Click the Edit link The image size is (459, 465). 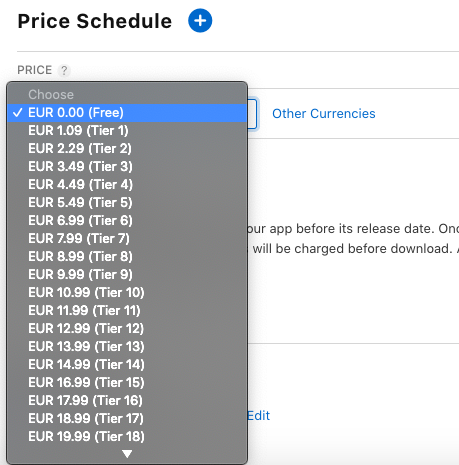259,416
